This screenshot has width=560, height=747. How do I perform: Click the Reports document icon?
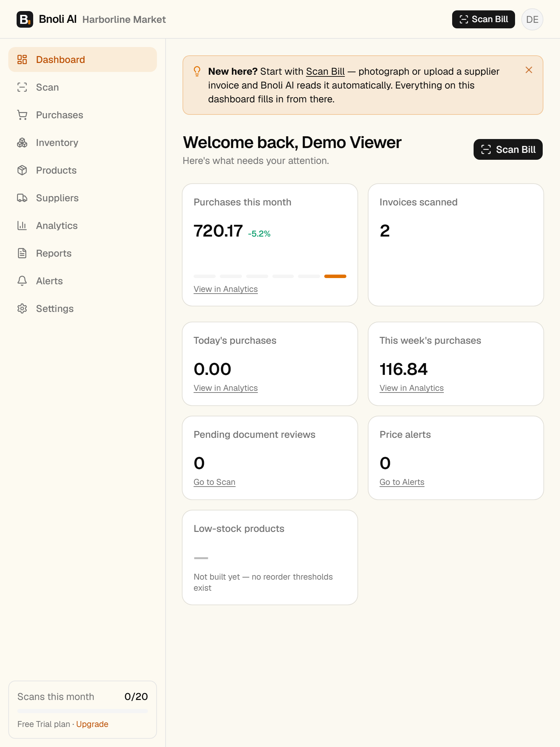pos(22,253)
